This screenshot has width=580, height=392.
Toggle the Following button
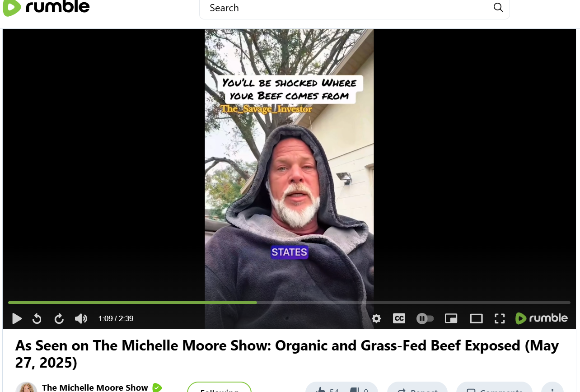coord(219,387)
